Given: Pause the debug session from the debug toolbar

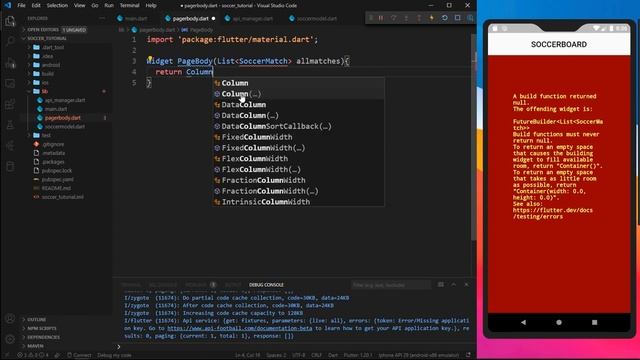Looking at the screenshot, I should 381,18.
